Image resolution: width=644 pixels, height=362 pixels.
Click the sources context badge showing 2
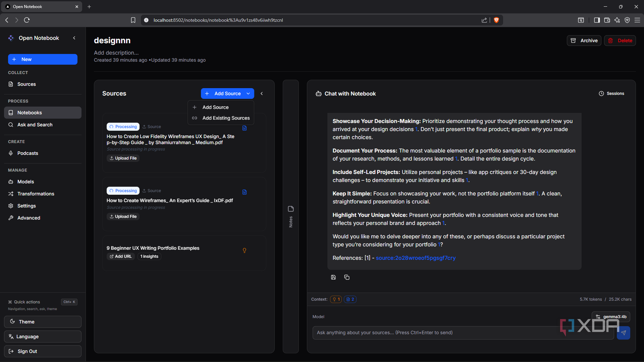[x=350, y=300]
